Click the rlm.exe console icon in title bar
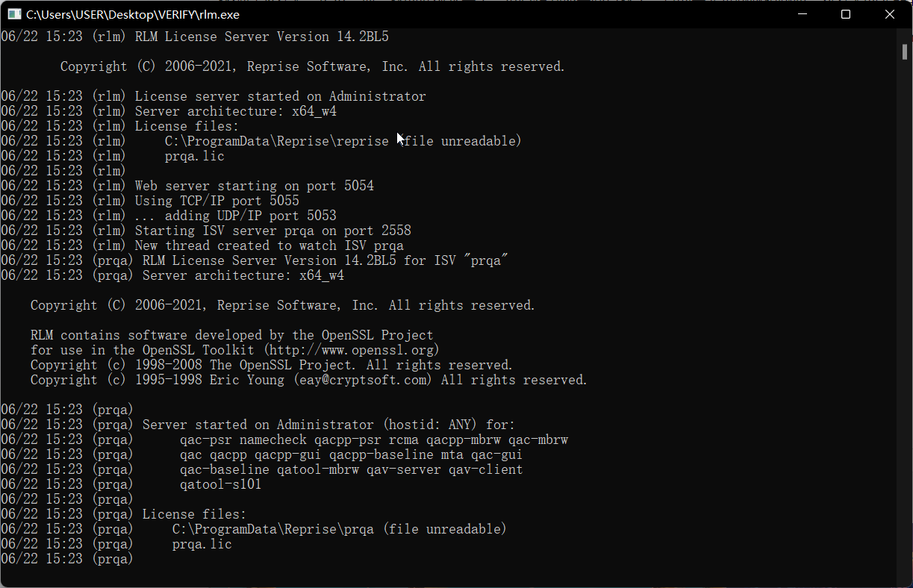 tap(14, 14)
